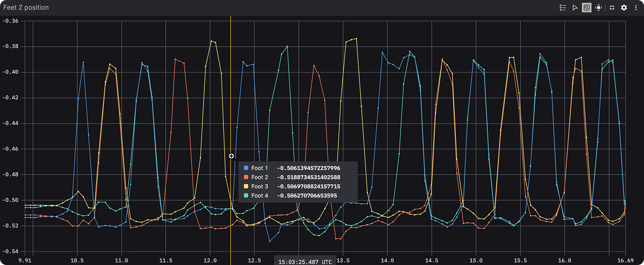The image size is (644, 265).
Task: Click Foot 1 blue swatch in tooltip
Action: click(246, 168)
